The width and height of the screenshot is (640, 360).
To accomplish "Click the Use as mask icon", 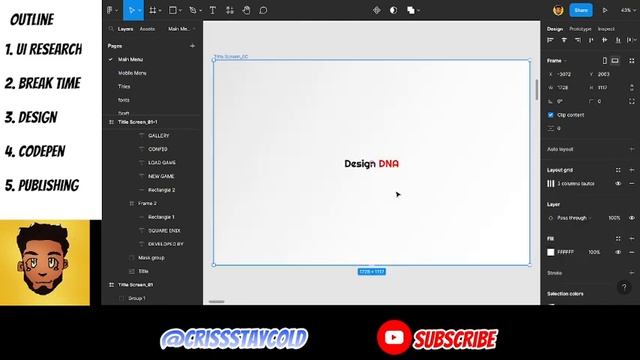I will pyautogui.click(x=393, y=10).
